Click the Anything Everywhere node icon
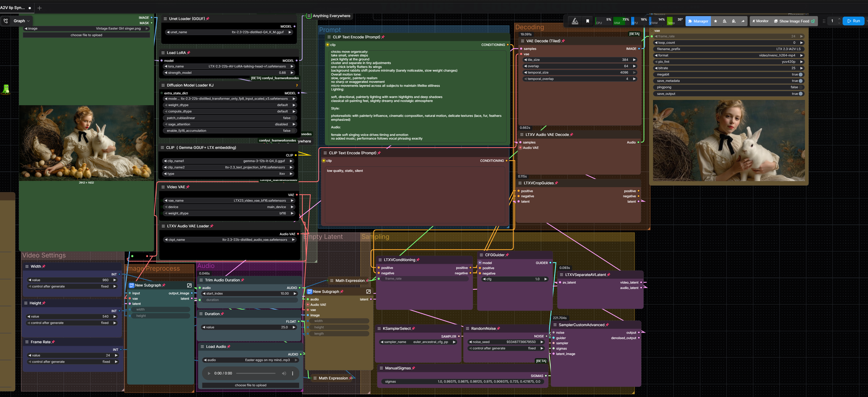Viewport: 868px width, 397px height. pos(309,16)
